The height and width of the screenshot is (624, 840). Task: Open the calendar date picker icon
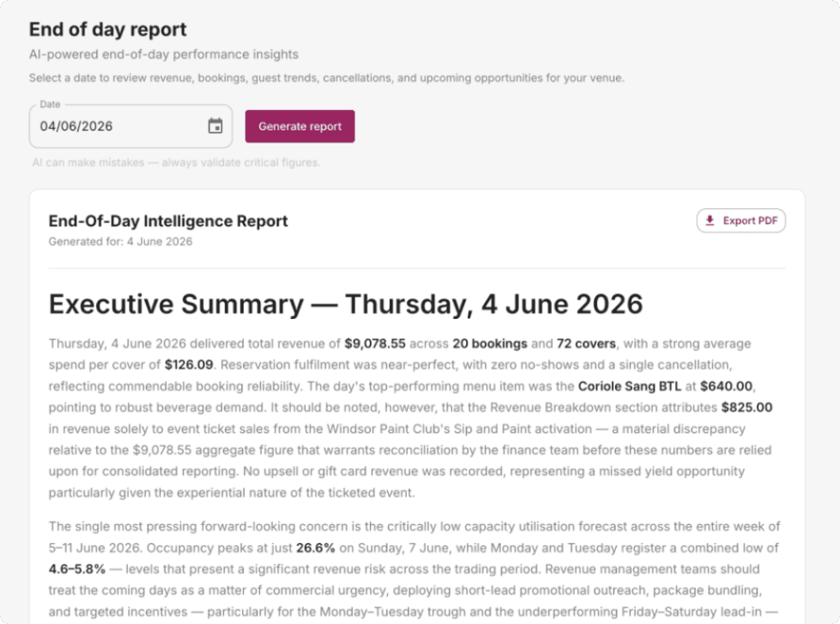pyautogui.click(x=216, y=126)
